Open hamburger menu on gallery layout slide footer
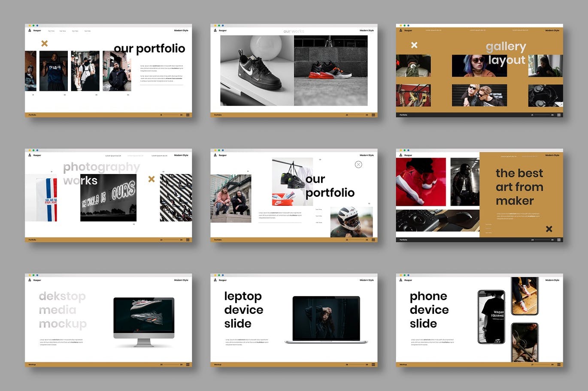 (559, 115)
